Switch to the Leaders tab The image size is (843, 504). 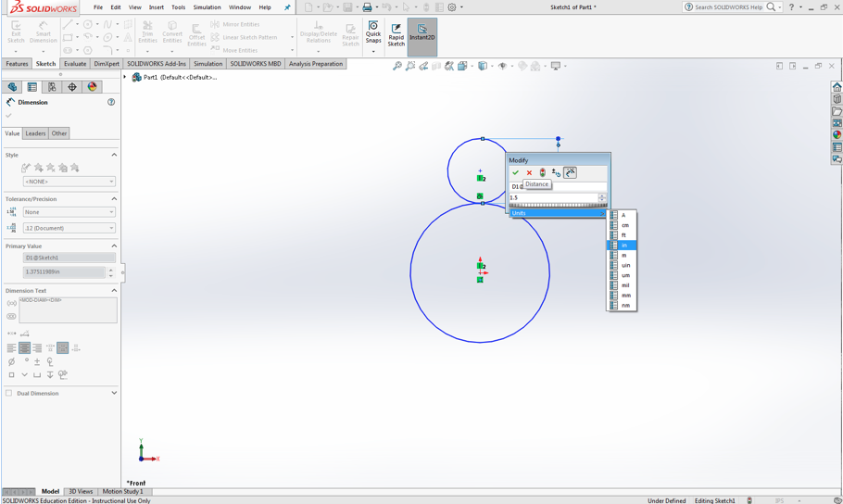coord(35,133)
